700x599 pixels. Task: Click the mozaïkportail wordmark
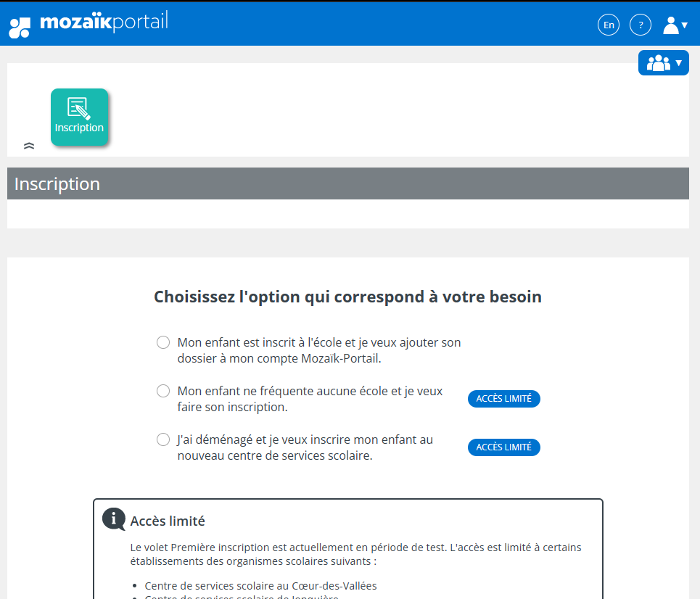point(104,22)
